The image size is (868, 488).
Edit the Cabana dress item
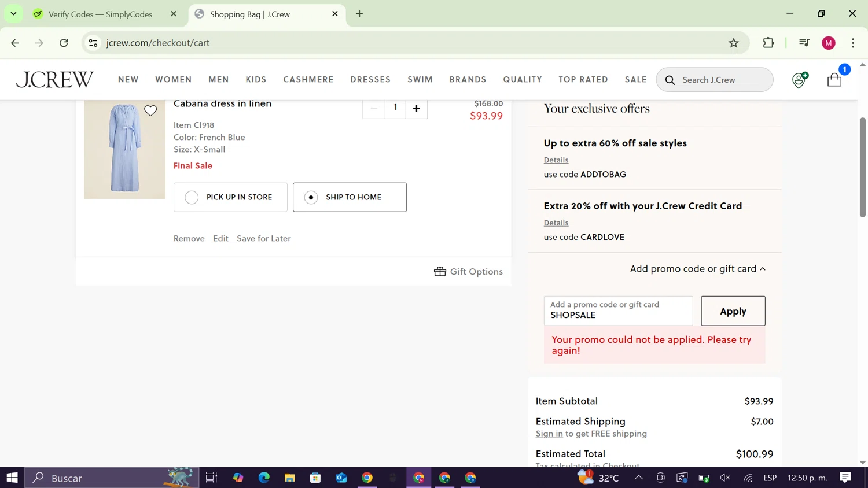(220, 238)
